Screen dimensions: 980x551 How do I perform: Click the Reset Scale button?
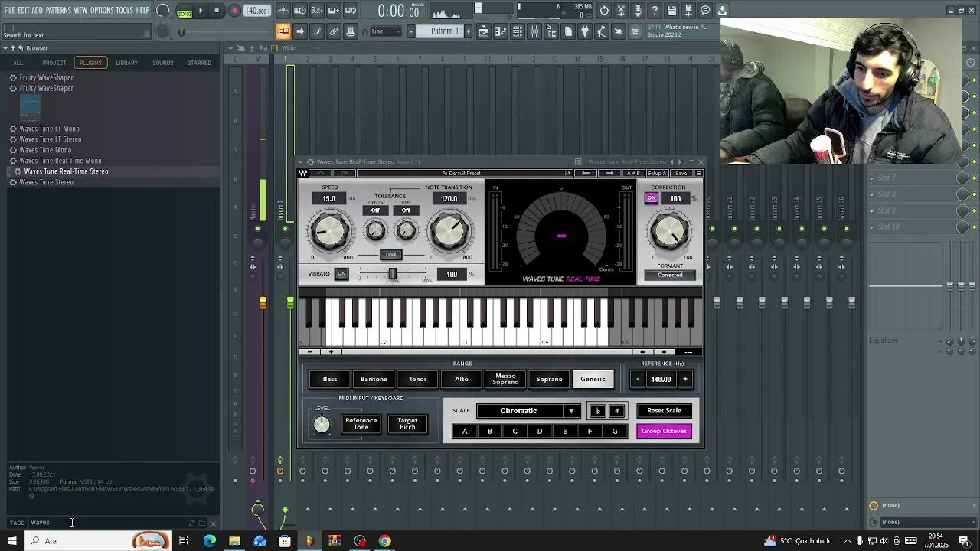[664, 411]
